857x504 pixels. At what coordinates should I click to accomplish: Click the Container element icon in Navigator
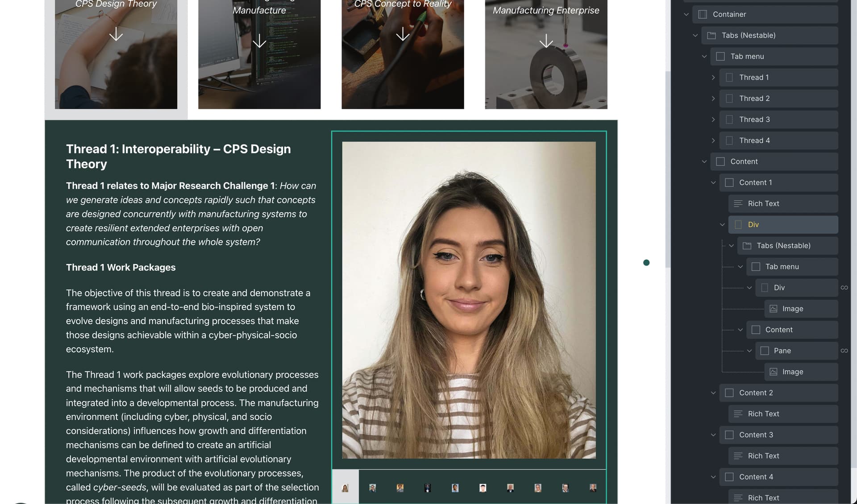pyautogui.click(x=703, y=14)
